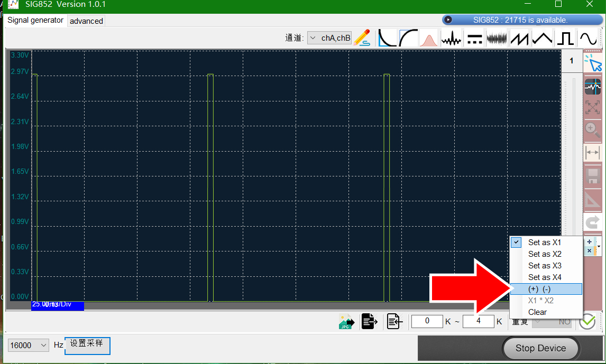Pick the Gaussian bell curve waveform
This screenshot has height=364, width=606.
click(x=428, y=38)
